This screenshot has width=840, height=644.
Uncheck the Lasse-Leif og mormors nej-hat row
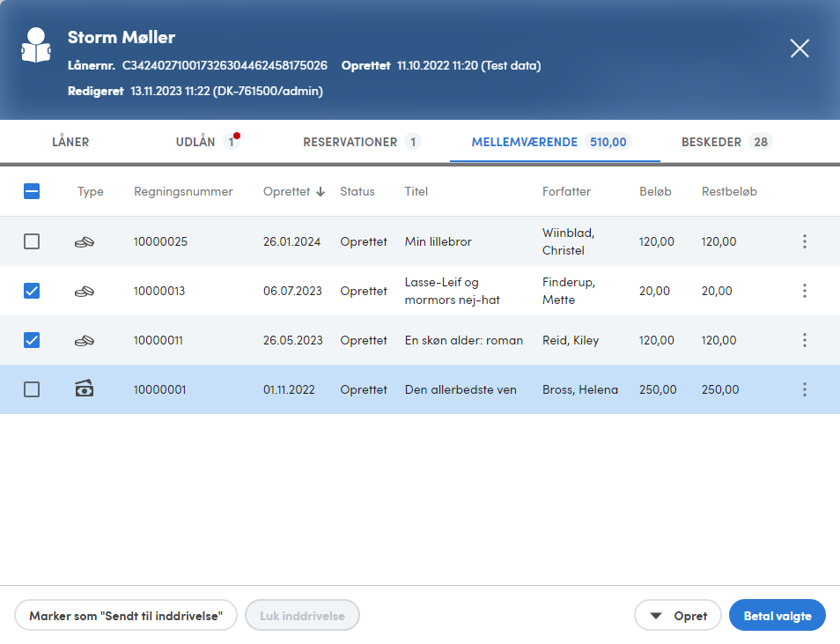pos(32,291)
